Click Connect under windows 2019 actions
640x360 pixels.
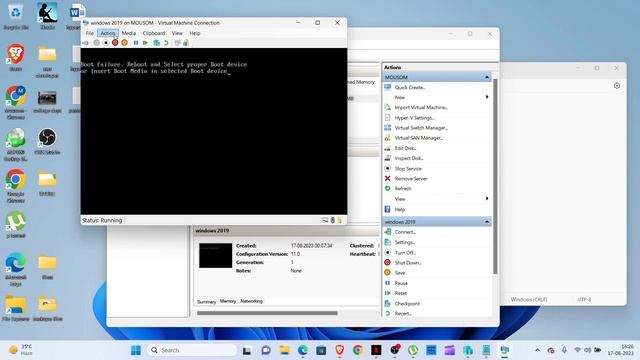[405, 232]
